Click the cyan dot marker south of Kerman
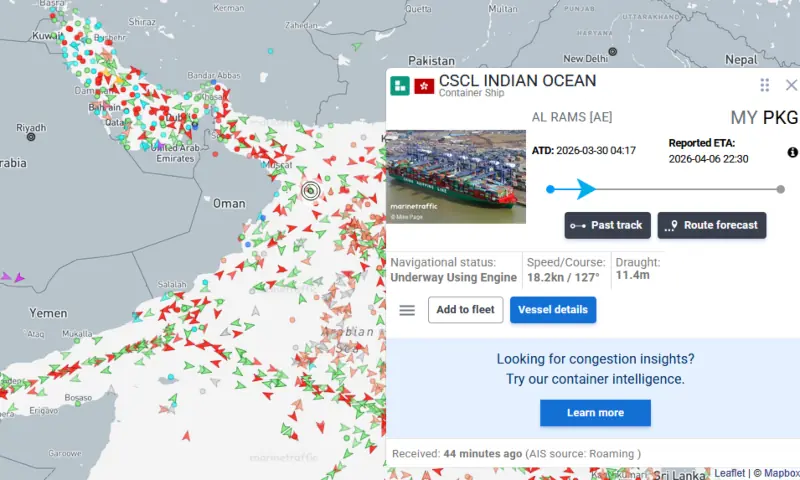Viewport: 800px width, 480px height. tap(270, 51)
